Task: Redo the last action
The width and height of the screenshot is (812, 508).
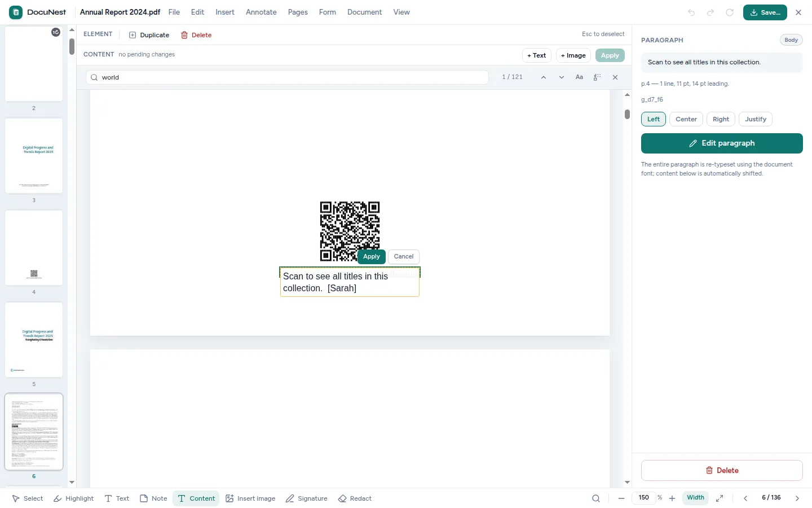Action: tap(710, 12)
